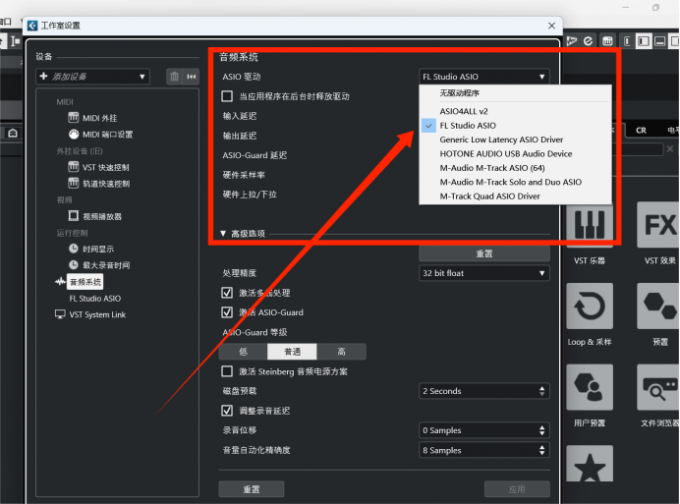Set ASIO-Guard level to 低
Screen dimensions: 680x504
point(243,352)
